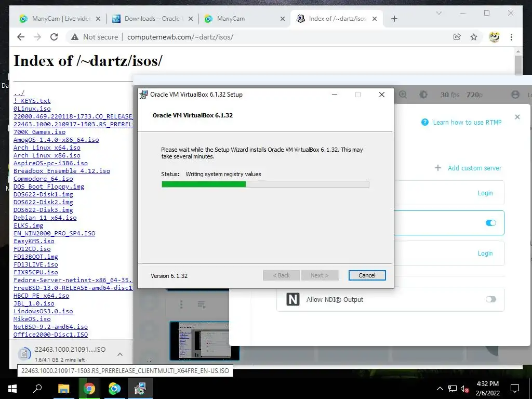Click MikeOS.iso link
532x399 pixels.
pyautogui.click(x=32, y=319)
